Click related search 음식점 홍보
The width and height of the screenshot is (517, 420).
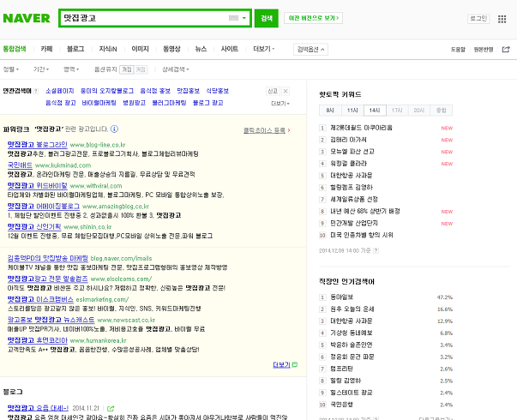point(155,91)
